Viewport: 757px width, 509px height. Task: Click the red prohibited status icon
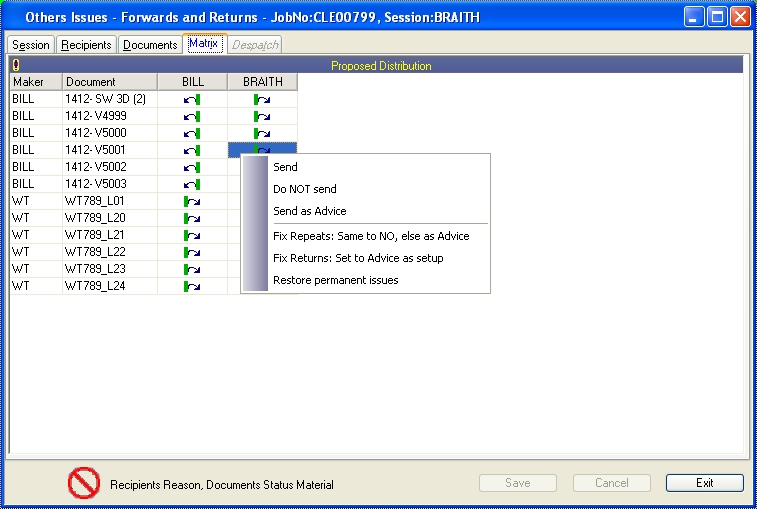(x=84, y=482)
